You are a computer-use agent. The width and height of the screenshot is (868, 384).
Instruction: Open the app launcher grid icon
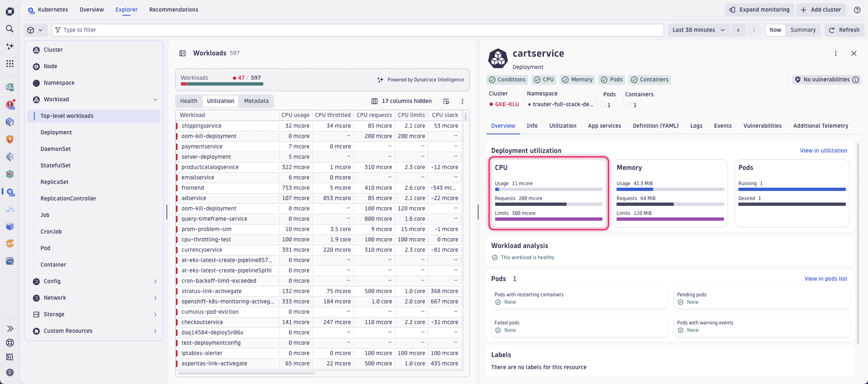coord(10,64)
